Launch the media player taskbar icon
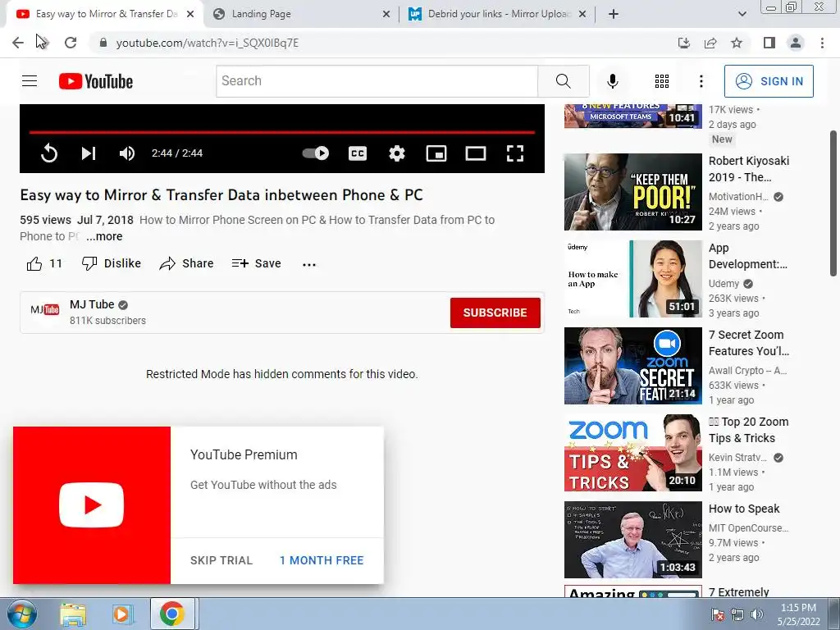Viewport: 840px width, 630px height. 122,614
